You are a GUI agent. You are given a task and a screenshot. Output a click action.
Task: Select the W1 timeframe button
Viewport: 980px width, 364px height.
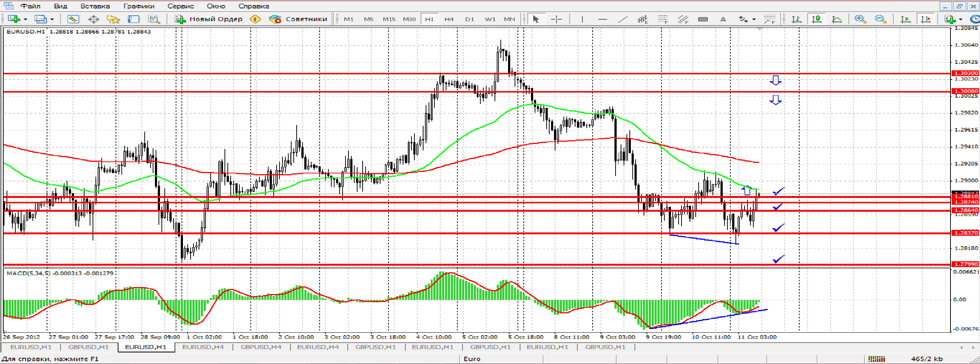tap(490, 19)
